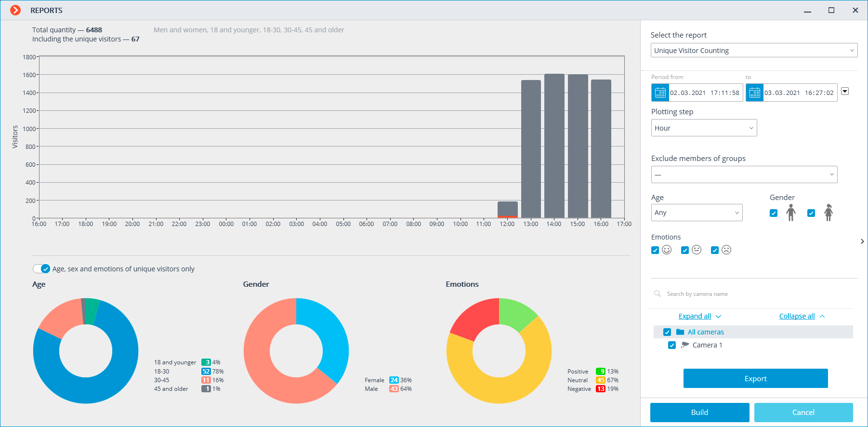Click the Collapse all link
The width and height of the screenshot is (868, 427).
[x=797, y=316]
